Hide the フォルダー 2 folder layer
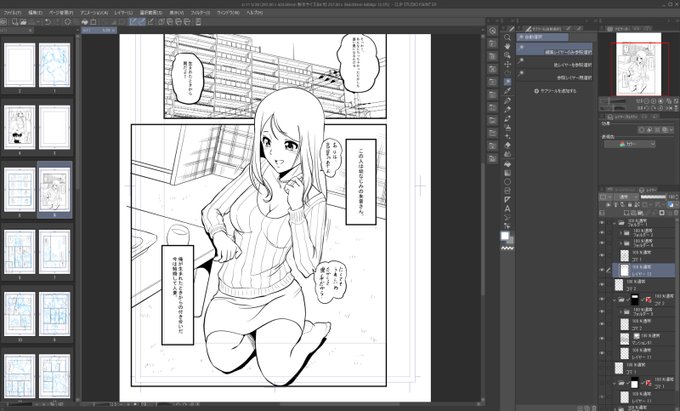680x411 pixels. point(602,232)
